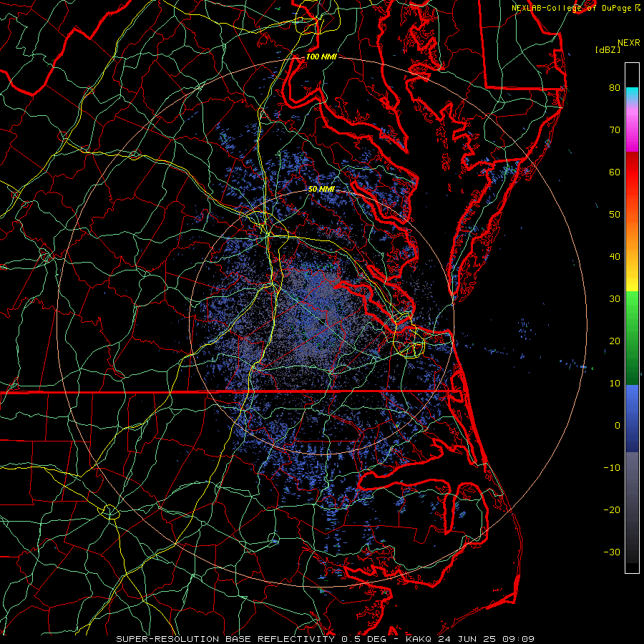
Task: Click the '100 NMI' range ring label
Action: (321, 57)
